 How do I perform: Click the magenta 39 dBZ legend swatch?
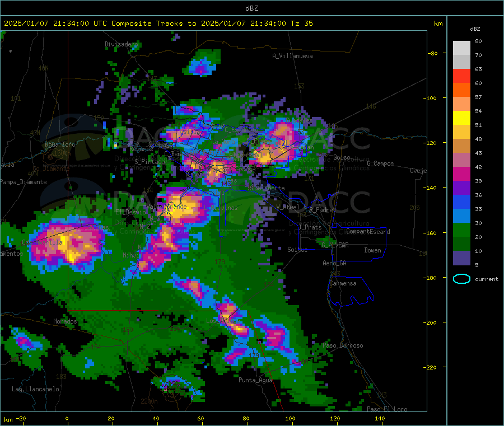(461, 174)
